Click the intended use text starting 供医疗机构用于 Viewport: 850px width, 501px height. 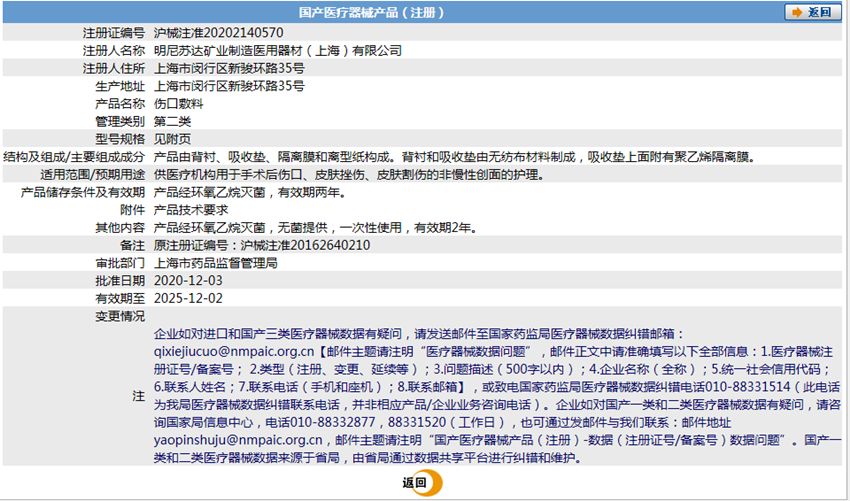tap(349, 175)
